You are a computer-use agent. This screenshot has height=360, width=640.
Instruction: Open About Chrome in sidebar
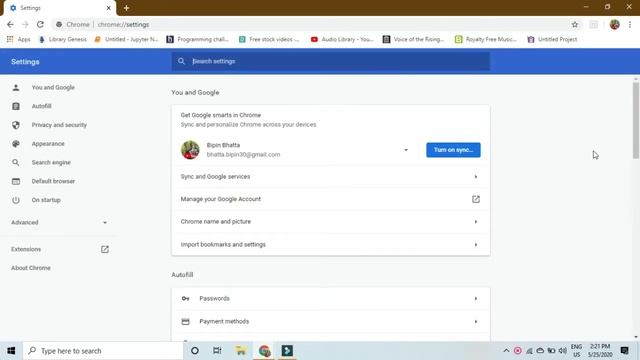coord(31,268)
